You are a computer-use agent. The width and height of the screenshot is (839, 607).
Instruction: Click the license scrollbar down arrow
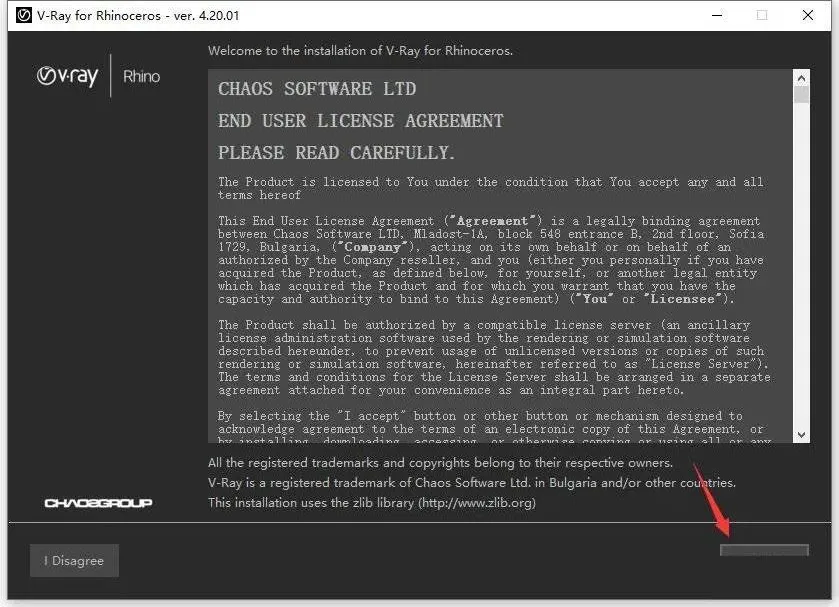(x=801, y=435)
